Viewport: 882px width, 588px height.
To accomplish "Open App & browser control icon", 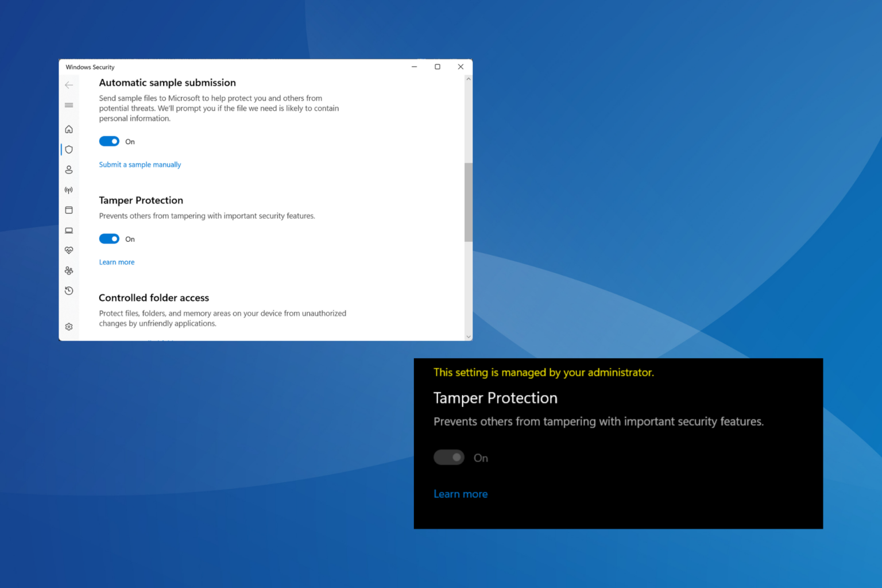I will (x=69, y=210).
